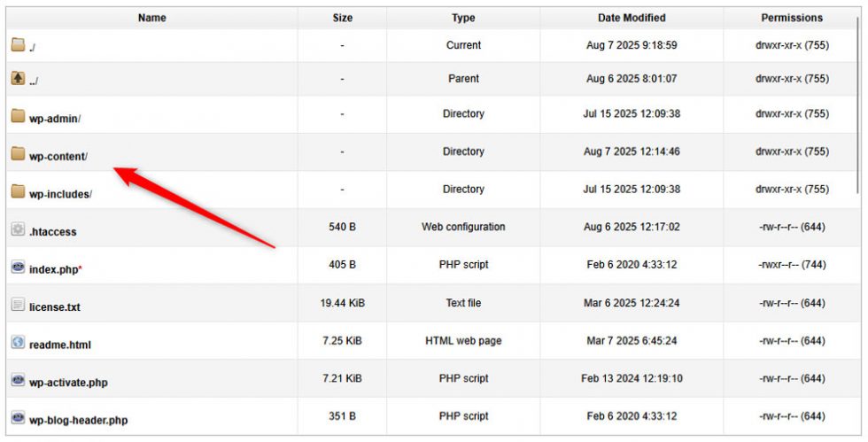Click the license.txt -rw-r--r-- (644) permissions
This screenshot has width=868, height=442.
tap(792, 303)
